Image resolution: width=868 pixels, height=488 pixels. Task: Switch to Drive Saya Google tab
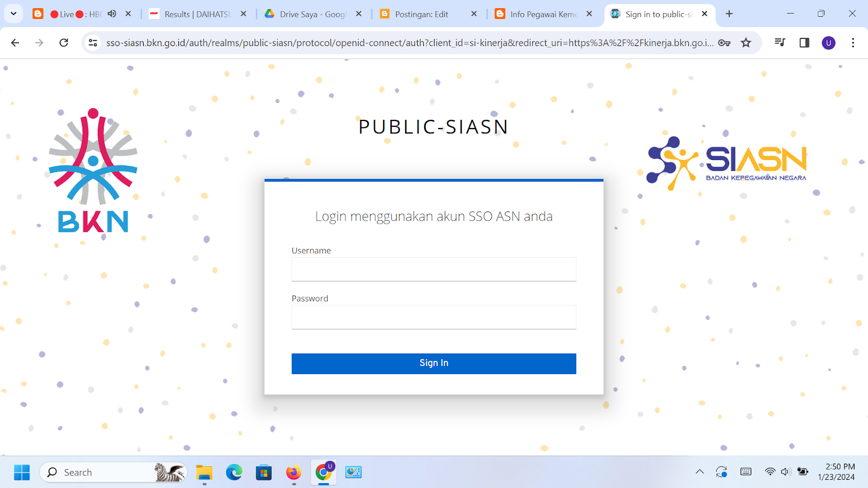312,14
